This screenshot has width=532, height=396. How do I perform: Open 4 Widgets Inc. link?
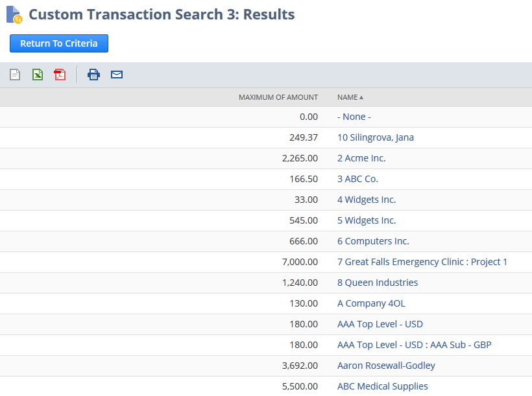(367, 200)
